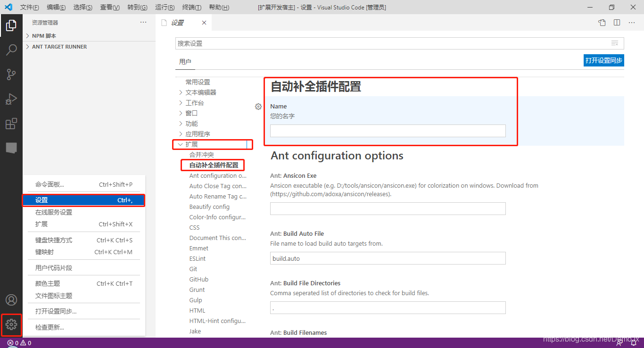Click the Build Auto File input field
644x348 pixels.
click(x=388, y=258)
